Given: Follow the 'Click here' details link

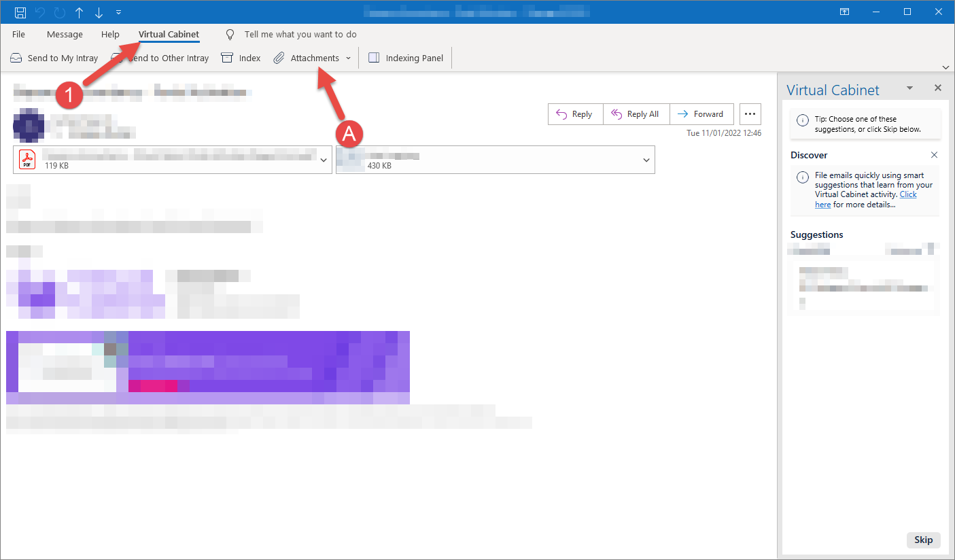Looking at the screenshot, I should point(867,199).
